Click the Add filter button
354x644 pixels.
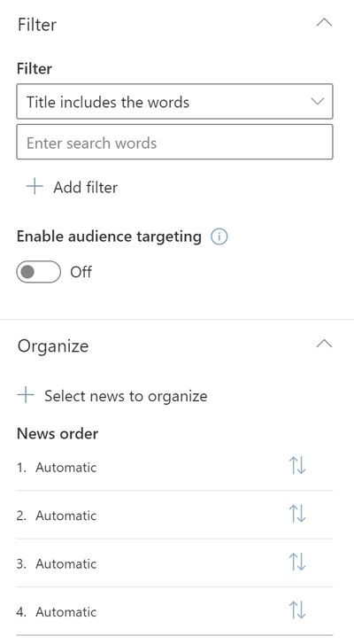point(72,187)
